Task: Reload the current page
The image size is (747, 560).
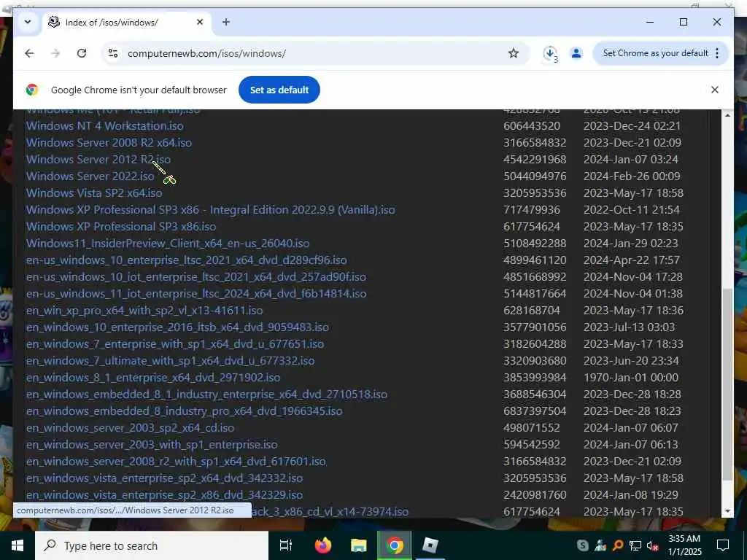Action: pos(82,53)
